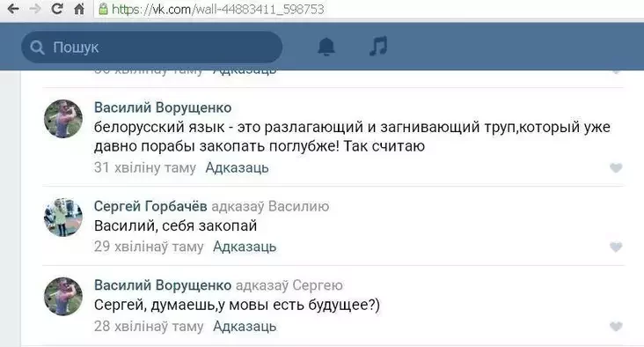Click Адказаць under the 28 хвілінаў comment

pyautogui.click(x=245, y=327)
